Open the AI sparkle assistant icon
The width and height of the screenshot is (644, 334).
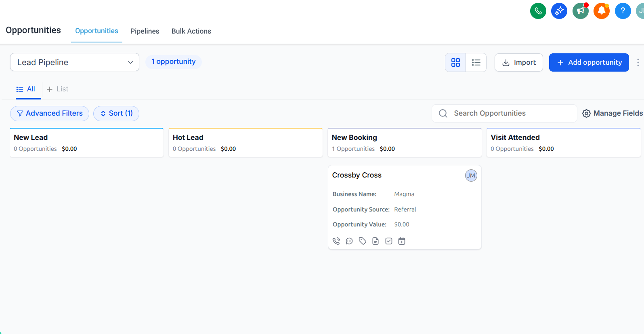[x=559, y=11]
